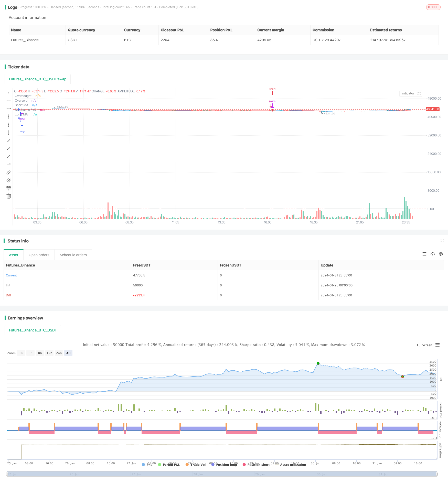Click the trash icon to delete drawings
Screen dimensions: 448x484
(9, 196)
